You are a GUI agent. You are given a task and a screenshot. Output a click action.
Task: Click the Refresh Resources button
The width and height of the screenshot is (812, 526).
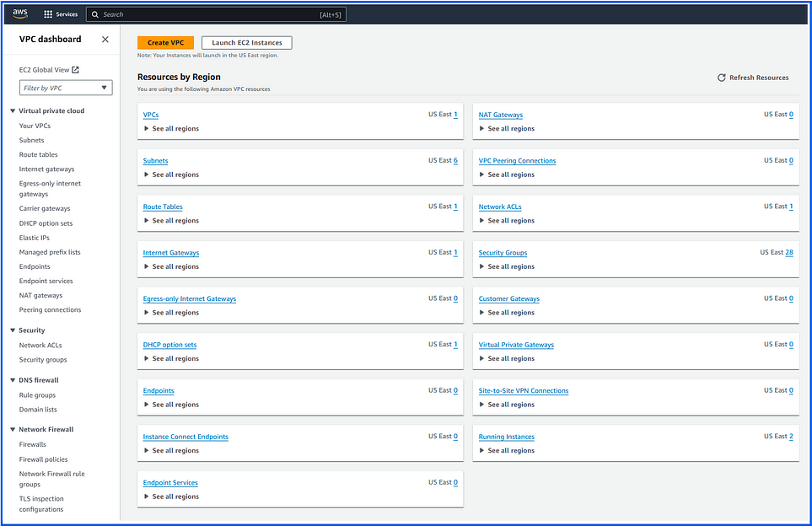pyautogui.click(x=753, y=78)
